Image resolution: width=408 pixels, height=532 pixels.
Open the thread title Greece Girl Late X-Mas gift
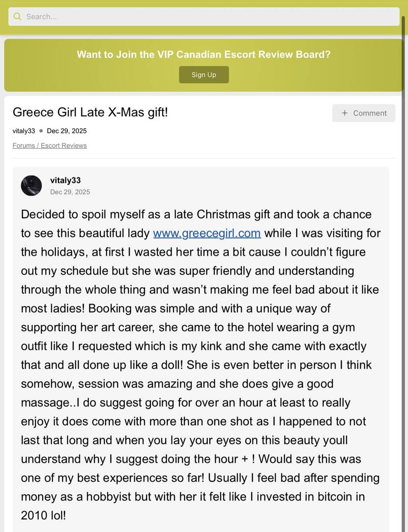click(90, 112)
